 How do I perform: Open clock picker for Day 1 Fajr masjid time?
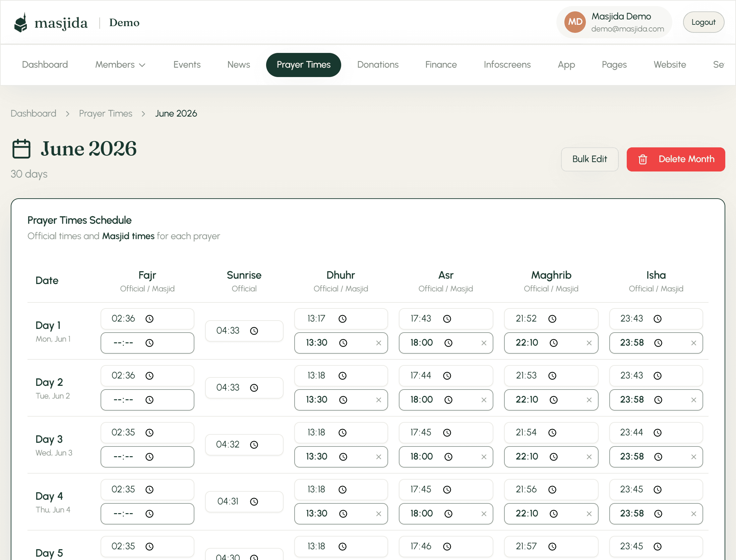tap(149, 343)
